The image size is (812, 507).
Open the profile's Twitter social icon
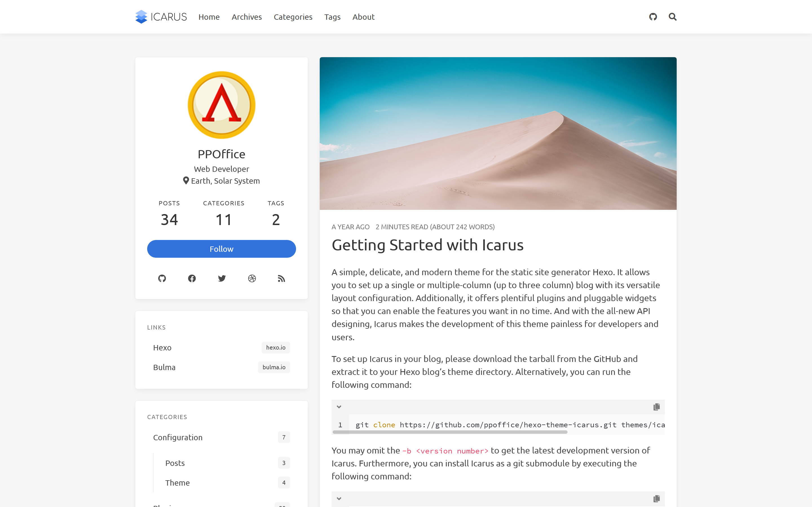click(x=222, y=278)
